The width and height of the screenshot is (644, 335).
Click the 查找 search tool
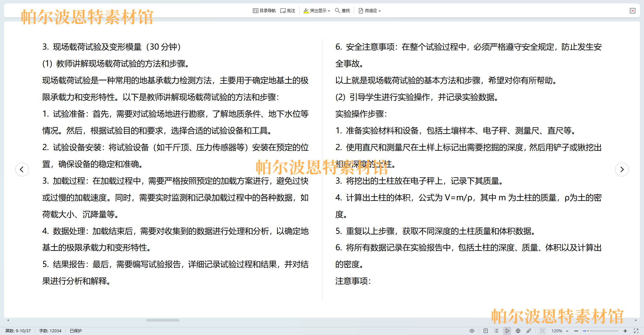(x=342, y=11)
